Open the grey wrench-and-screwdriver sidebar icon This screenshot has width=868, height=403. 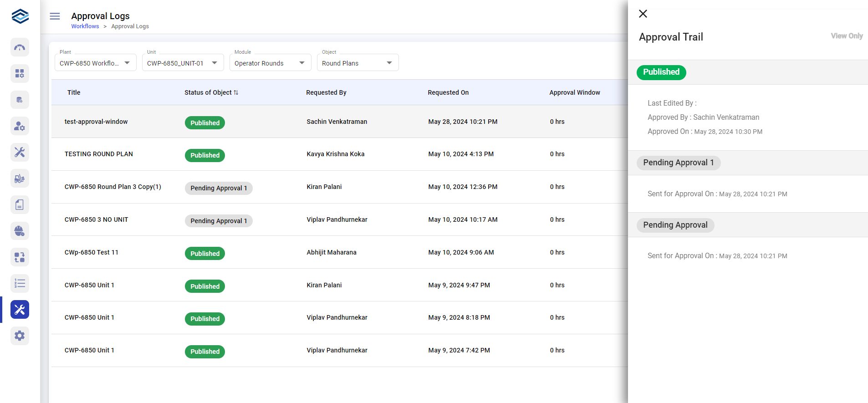[x=20, y=152]
